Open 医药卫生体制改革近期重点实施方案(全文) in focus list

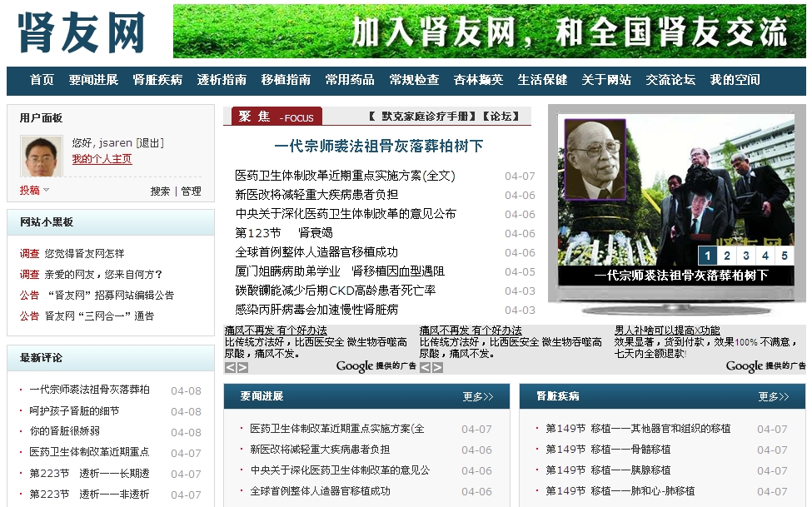coord(345,176)
